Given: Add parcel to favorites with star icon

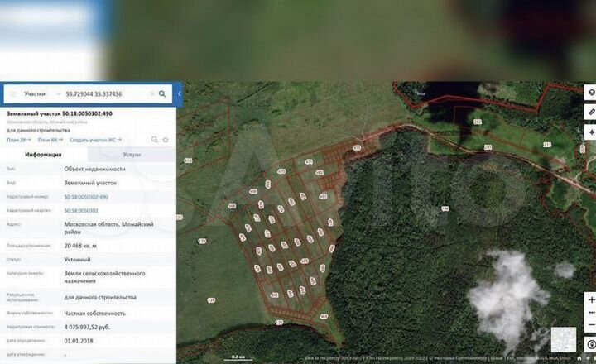Looking at the screenshot, I should 166,140.
